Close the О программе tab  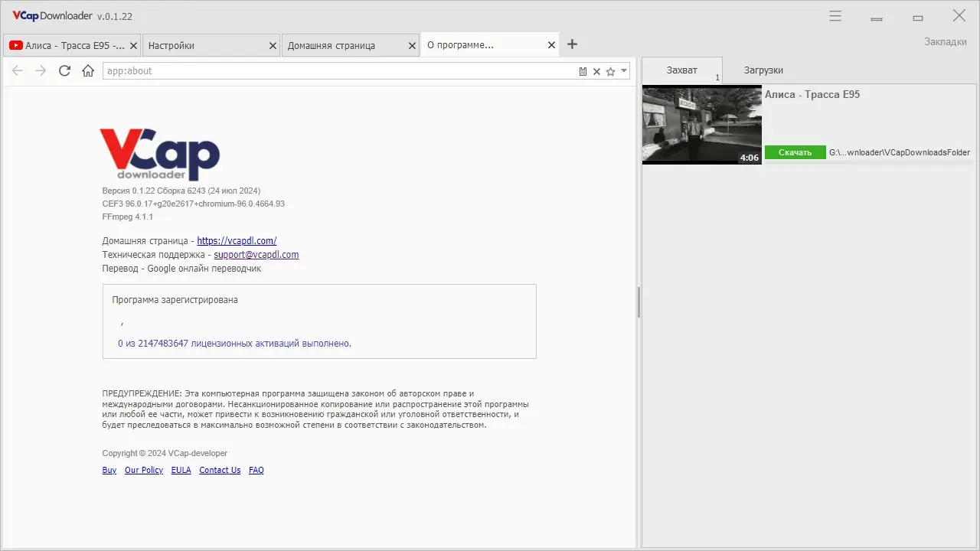coord(551,45)
